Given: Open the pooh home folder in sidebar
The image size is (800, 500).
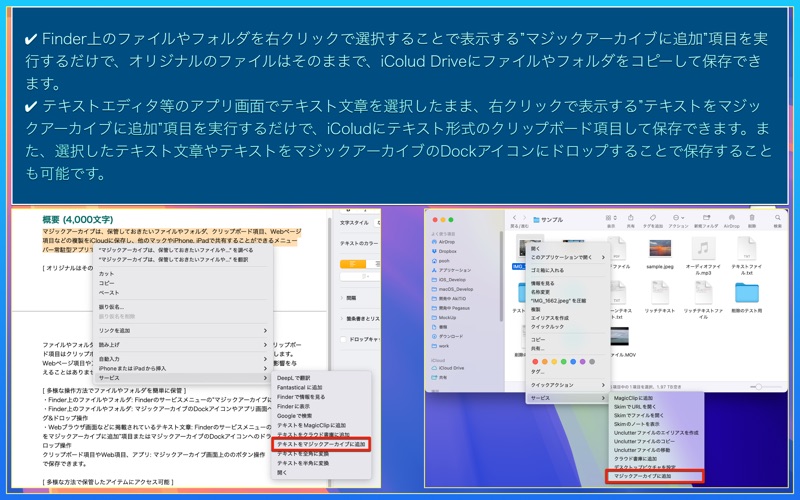Looking at the screenshot, I should 443,261.
